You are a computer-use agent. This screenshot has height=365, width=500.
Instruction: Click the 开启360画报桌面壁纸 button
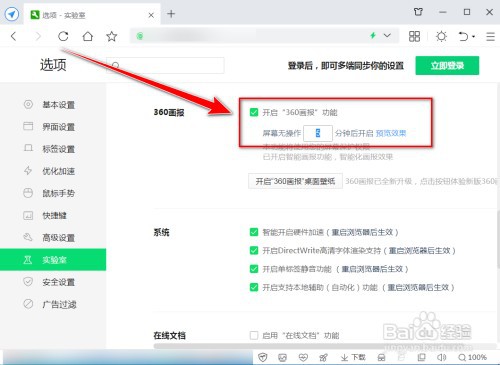coord(295,181)
